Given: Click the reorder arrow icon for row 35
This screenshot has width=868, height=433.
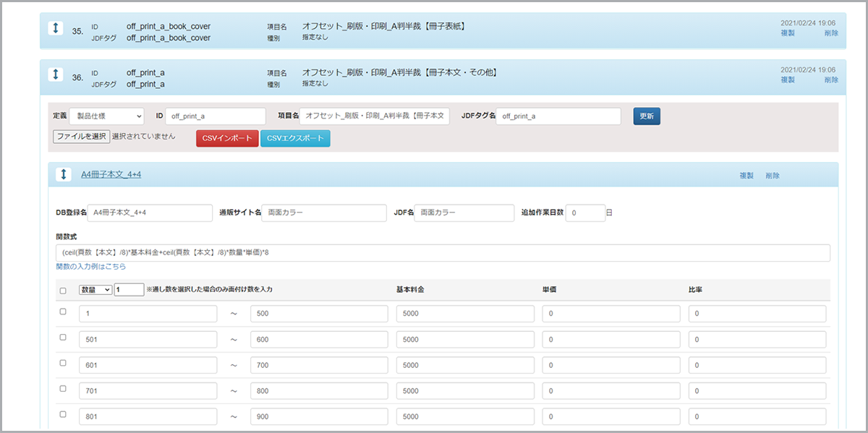Looking at the screenshot, I should click(x=56, y=27).
